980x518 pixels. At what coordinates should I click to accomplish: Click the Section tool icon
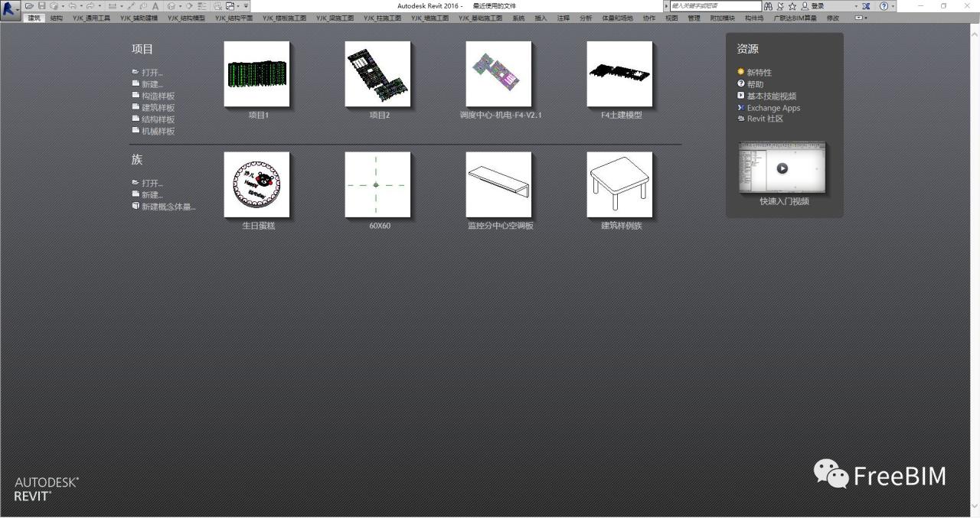(189, 6)
